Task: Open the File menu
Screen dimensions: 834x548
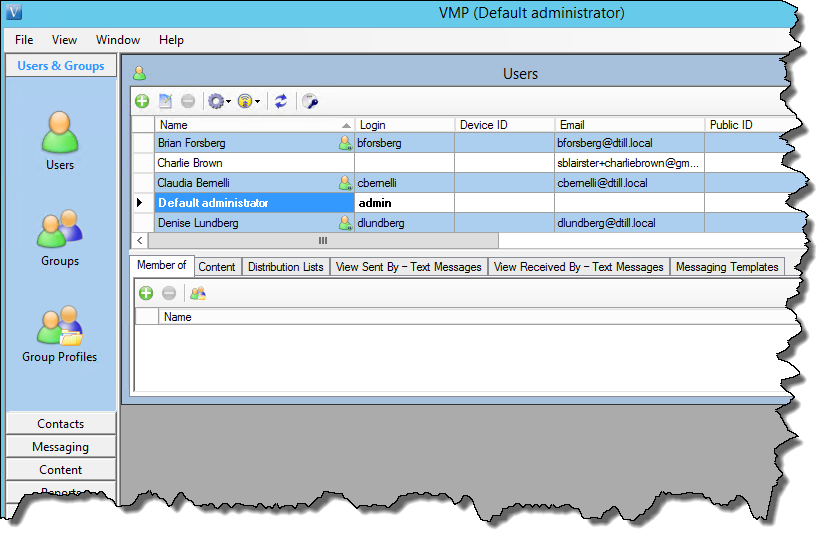Action: pos(24,40)
